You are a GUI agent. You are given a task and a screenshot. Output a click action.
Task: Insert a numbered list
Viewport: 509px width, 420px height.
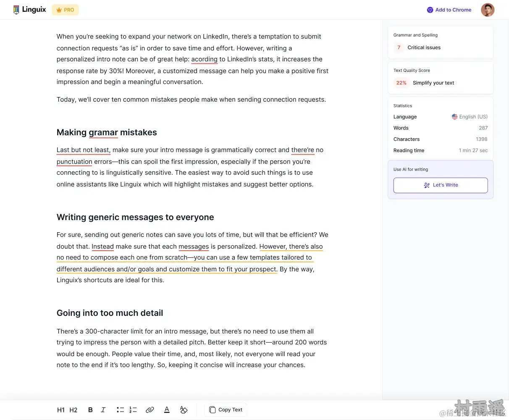pos(133,410)
